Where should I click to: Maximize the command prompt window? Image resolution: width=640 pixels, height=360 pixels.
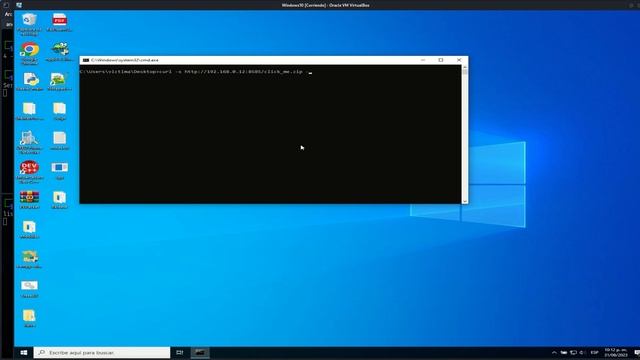[x=441, y=60]
